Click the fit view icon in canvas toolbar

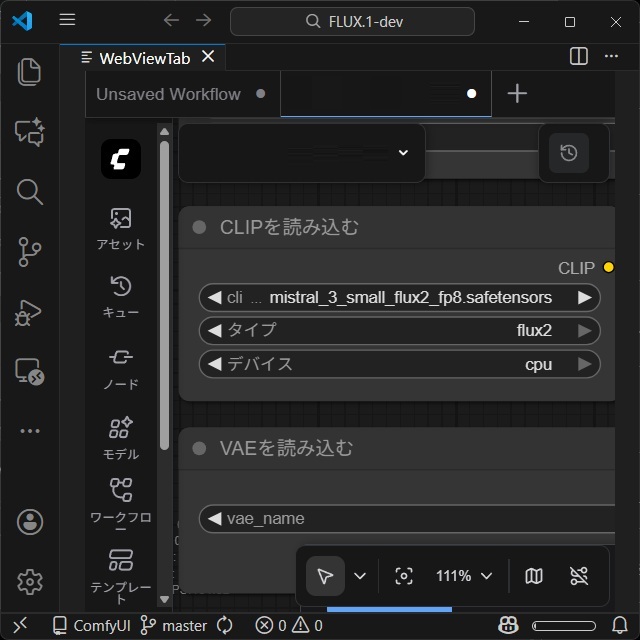click(x=404, y=576)
